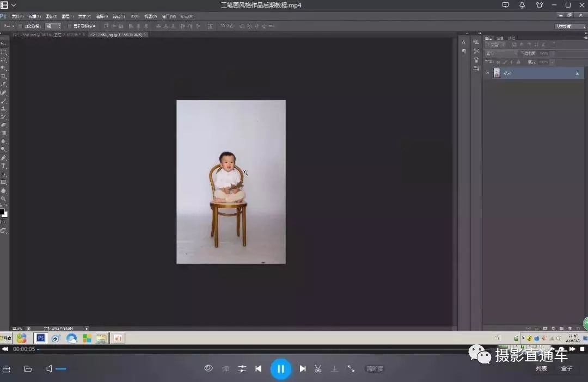Toggle Quick Mask mode icon
The image size is (588, 382).
4,223
